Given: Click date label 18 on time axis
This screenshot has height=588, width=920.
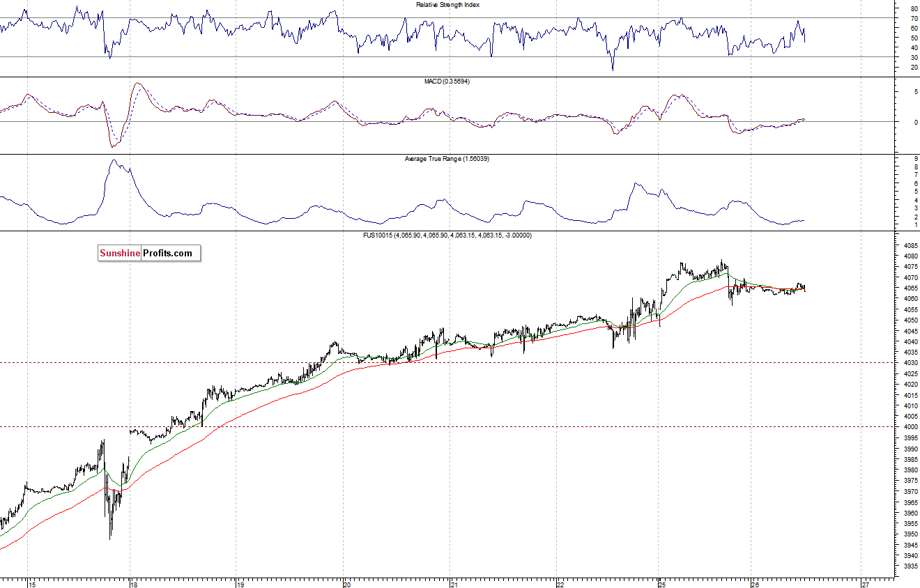Looking at the screenshot, I should (134, 584).
